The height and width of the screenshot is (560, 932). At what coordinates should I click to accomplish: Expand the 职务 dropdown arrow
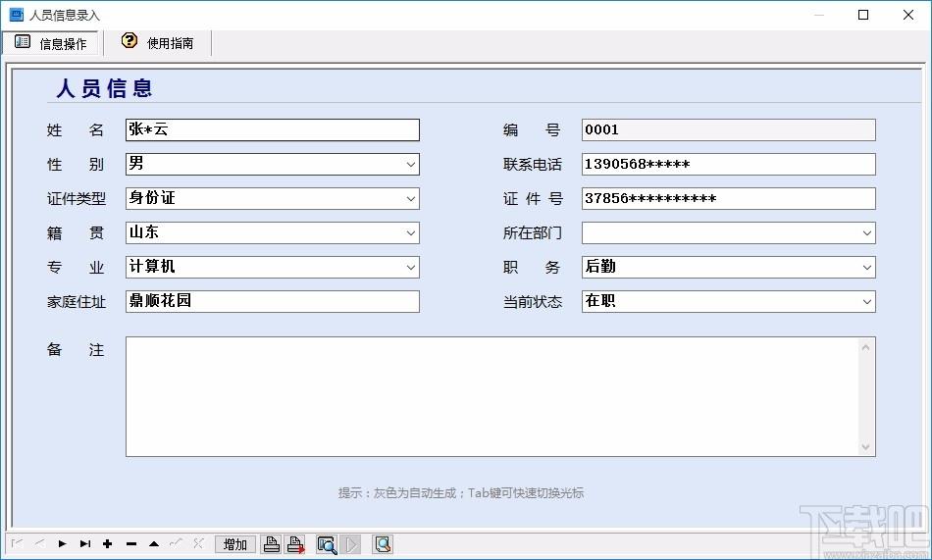click(x=866, y=268)
